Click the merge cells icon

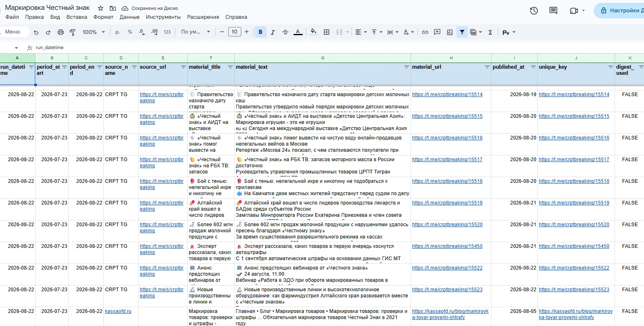pyautogui.click(x=339, y=32)
